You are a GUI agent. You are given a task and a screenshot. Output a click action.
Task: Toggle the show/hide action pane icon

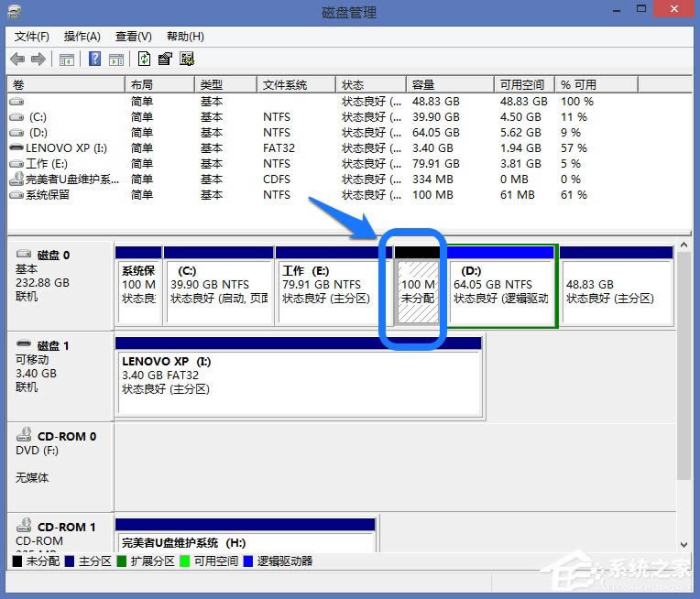pos(116,60)
